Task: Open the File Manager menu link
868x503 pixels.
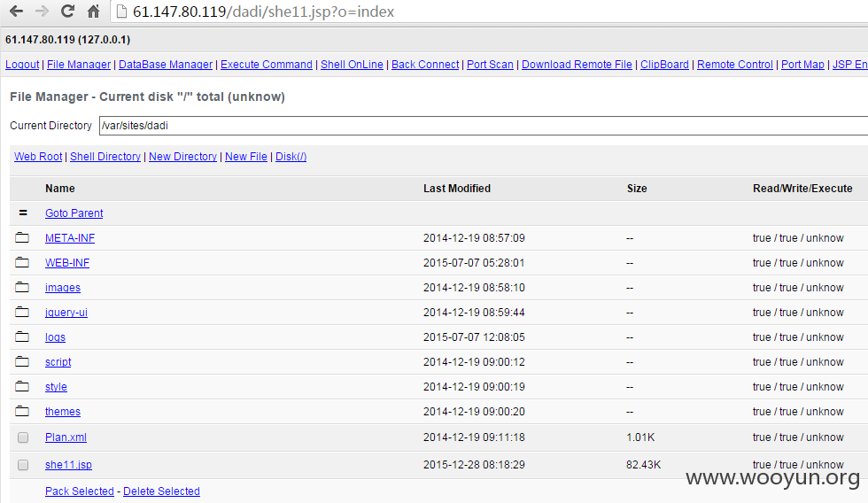Action: click(79, 64)
